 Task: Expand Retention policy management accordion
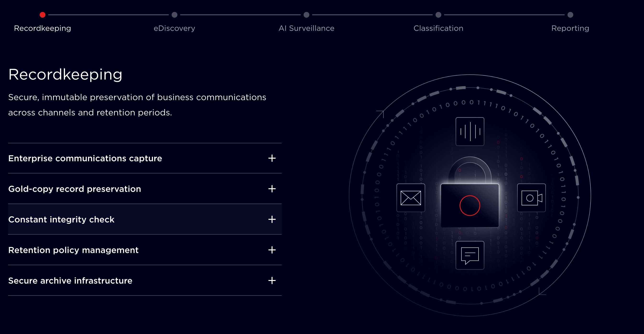(x=73, y=250)
